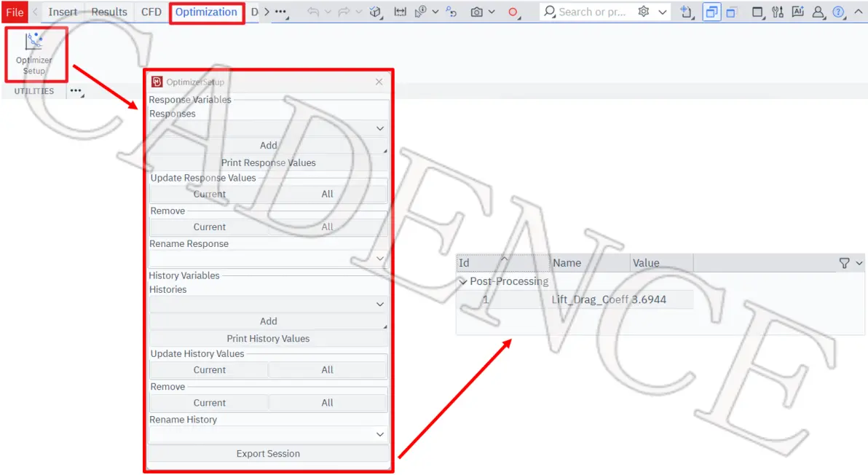
Task: Click the search settings gear icon
Action: (x=643, y=12)
